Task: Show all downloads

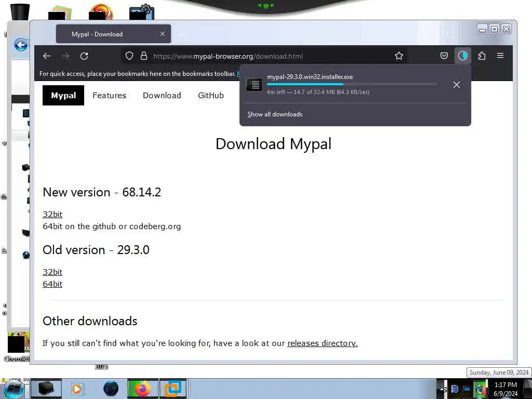Action: 275,114
